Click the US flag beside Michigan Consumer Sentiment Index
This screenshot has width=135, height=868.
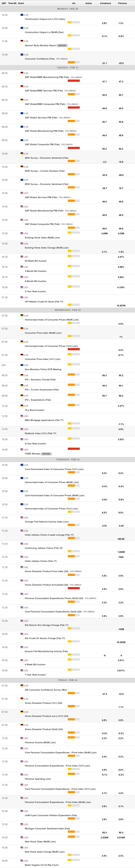pos(22,824)
